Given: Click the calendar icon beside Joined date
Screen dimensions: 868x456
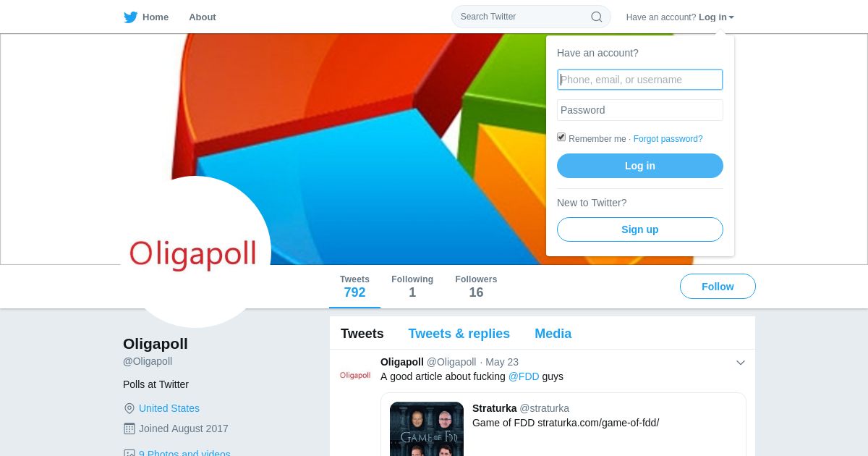Looking at the screenshot, I should coord(129,428).
